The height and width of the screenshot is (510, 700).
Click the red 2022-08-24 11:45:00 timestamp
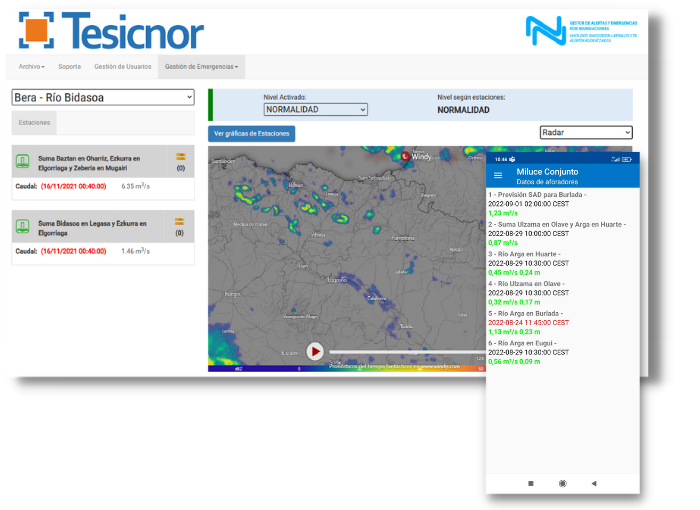point(529,322)
